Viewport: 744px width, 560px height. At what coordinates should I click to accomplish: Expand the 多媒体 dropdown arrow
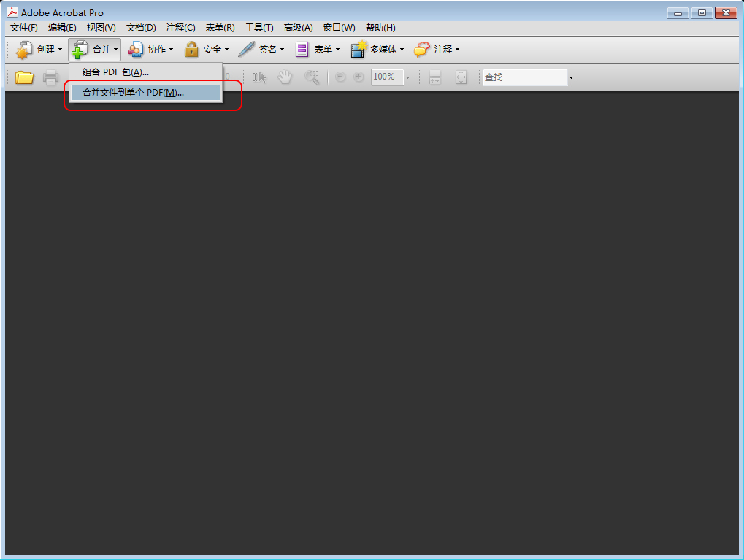402,50
